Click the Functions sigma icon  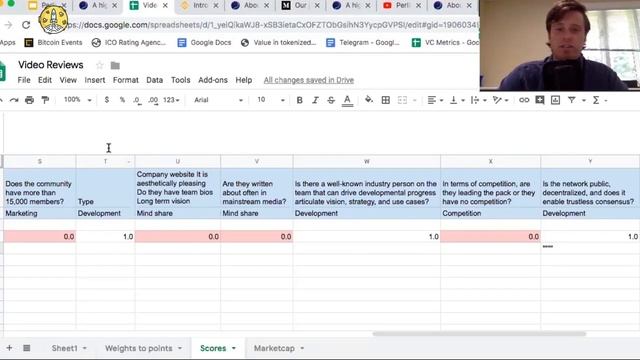coord(596,100)
